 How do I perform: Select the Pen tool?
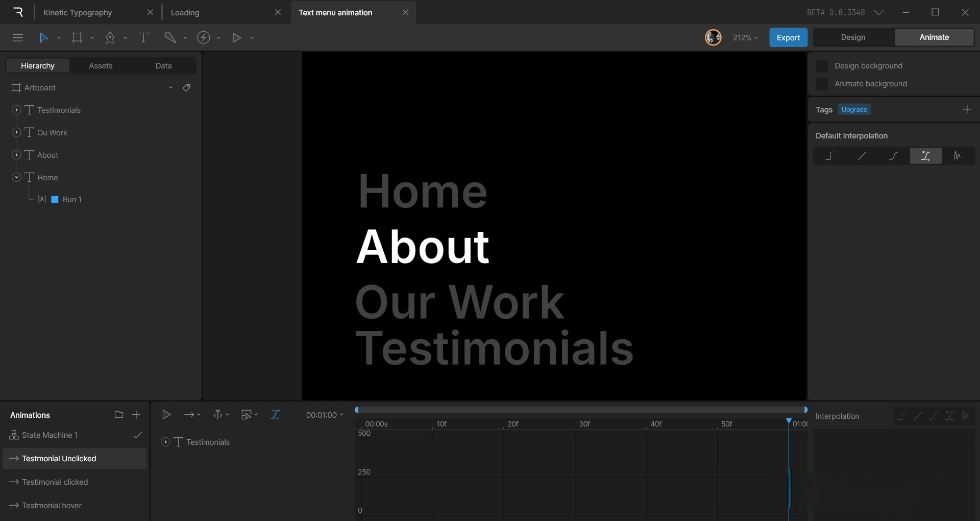(110, 37)
